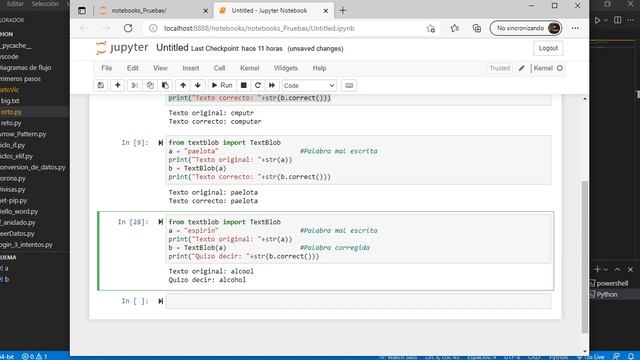Screen dimensions: 640x360
Task: Copy selected cells icon in toolbar
Action: [150, 85]
